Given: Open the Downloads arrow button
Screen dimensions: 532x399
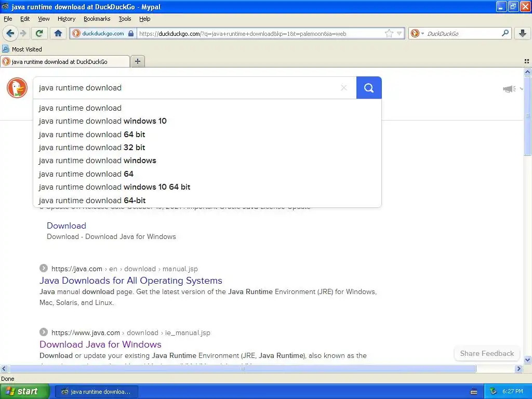Looking at the screenshot, I should [x=523, y=33].
